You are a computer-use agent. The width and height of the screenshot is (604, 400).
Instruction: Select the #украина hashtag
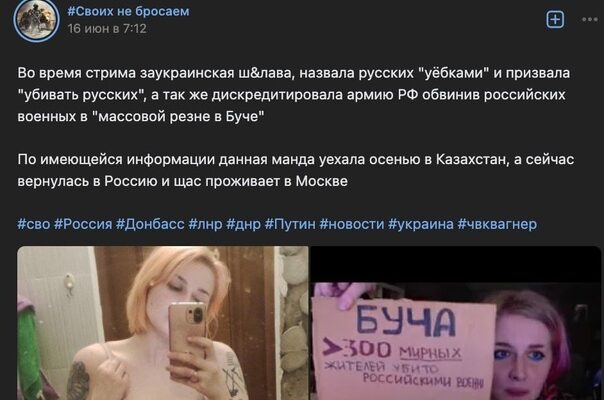point(421,224)
